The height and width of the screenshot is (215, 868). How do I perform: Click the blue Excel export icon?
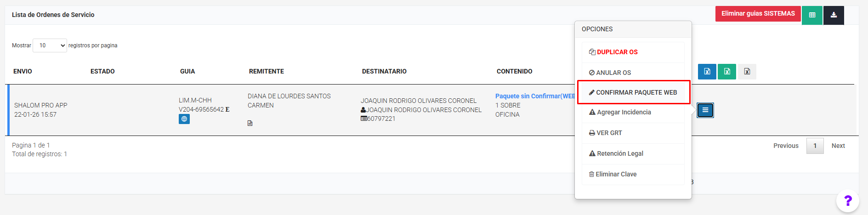click(x=707, y=72)
